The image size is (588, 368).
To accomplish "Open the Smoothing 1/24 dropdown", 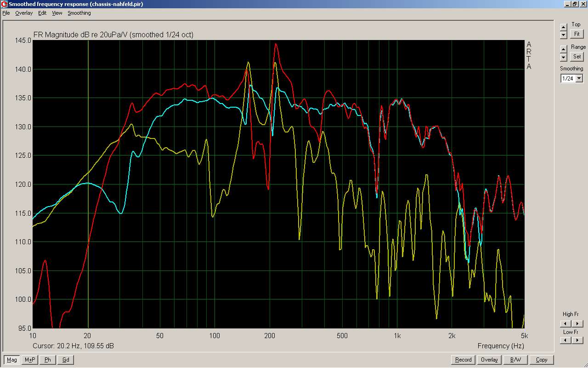I will [579, 79].
